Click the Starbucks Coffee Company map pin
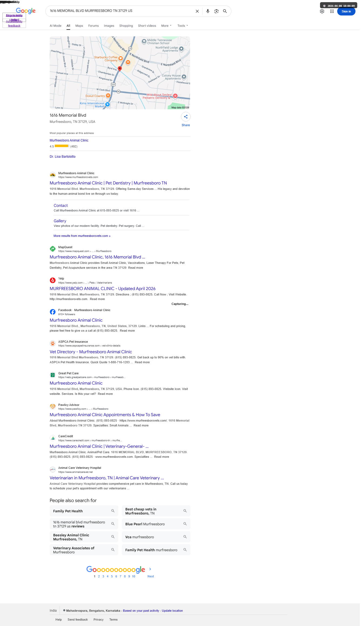This screenshot has width=364, height=626. coord(121,58)
